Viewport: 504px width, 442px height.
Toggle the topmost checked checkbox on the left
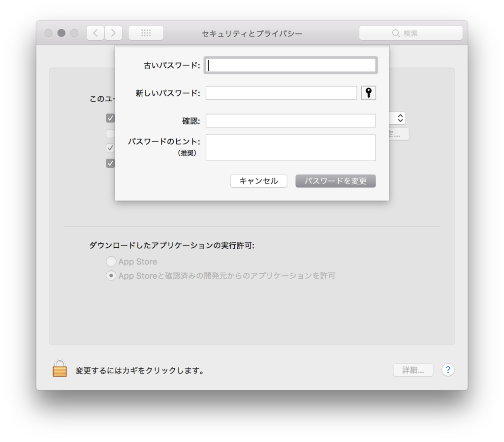(110, 118)
